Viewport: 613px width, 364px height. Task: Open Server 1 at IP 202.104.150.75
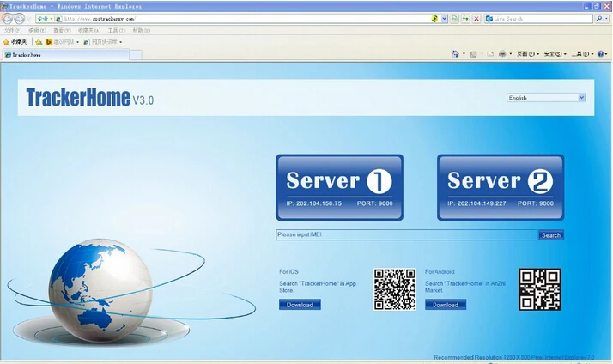click(339, 188)
